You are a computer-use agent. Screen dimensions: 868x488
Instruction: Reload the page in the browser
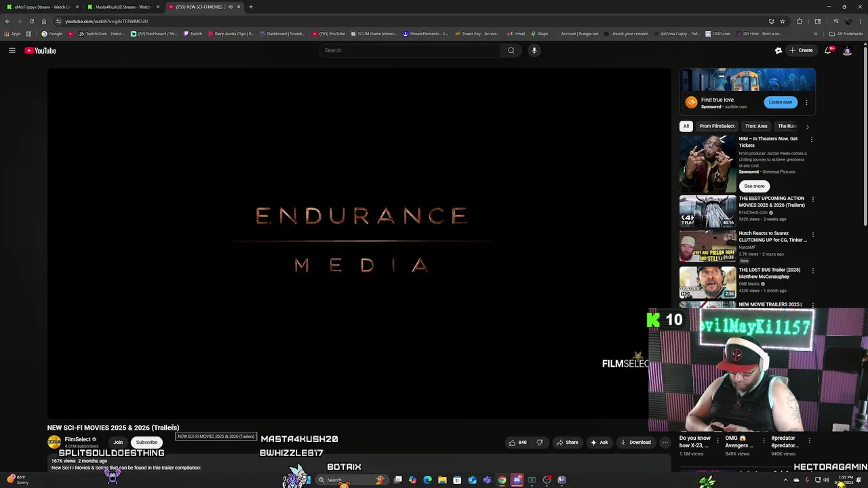pos(31,21)
